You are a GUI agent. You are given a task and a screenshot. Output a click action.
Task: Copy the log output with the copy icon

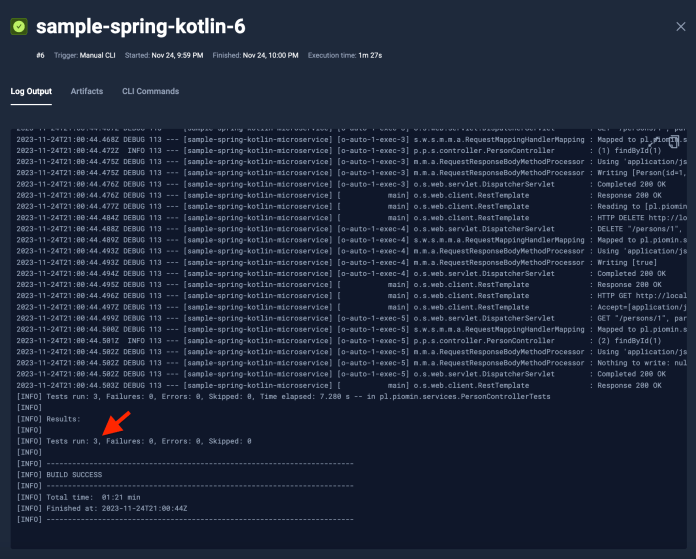point(674,142)
